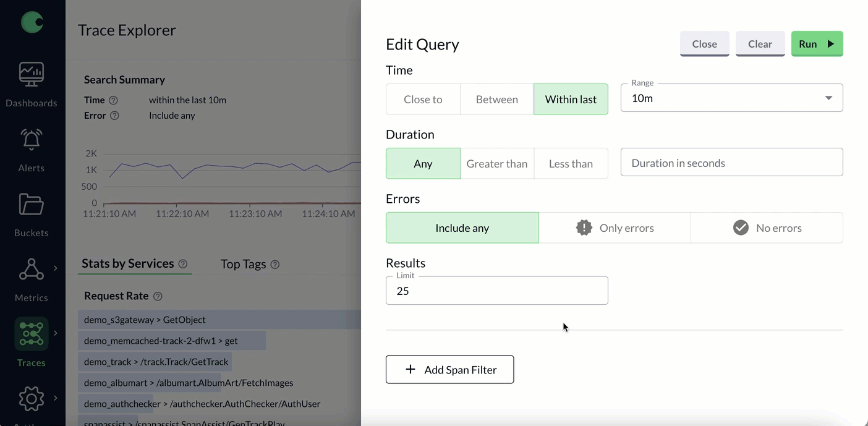Select the Close to time option

click(423, 99)
